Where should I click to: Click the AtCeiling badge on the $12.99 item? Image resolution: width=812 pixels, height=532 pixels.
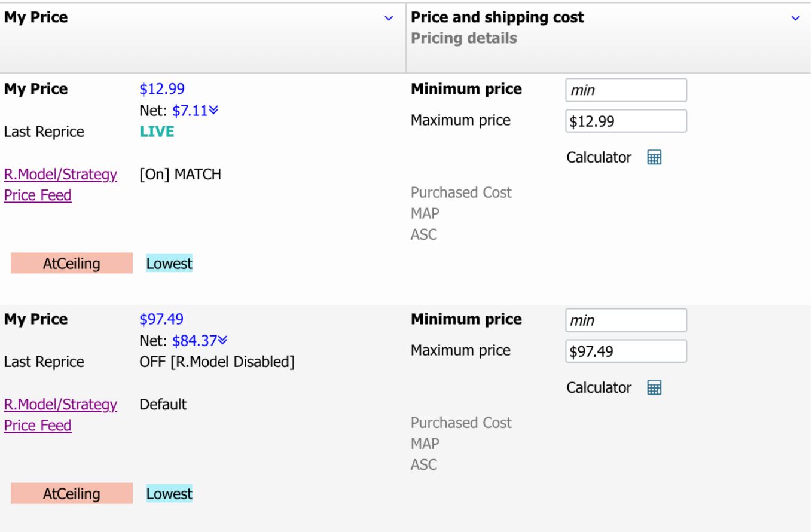[71, 264]
